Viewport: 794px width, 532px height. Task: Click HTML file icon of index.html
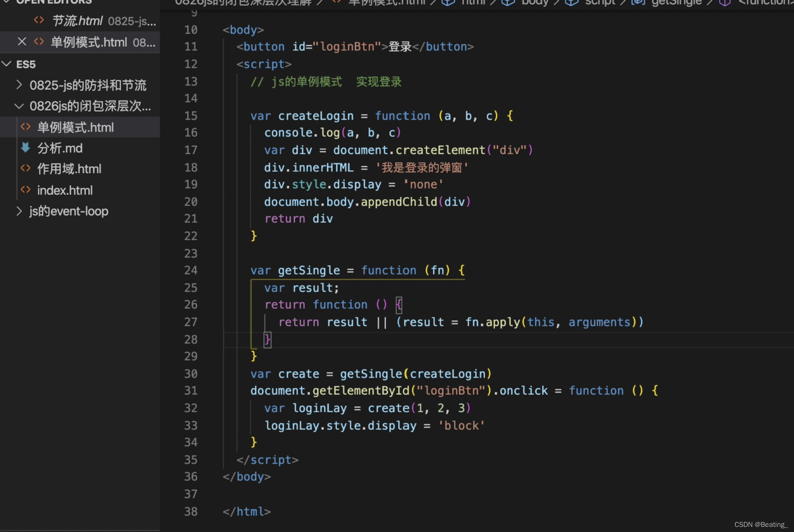pos(26,190)
